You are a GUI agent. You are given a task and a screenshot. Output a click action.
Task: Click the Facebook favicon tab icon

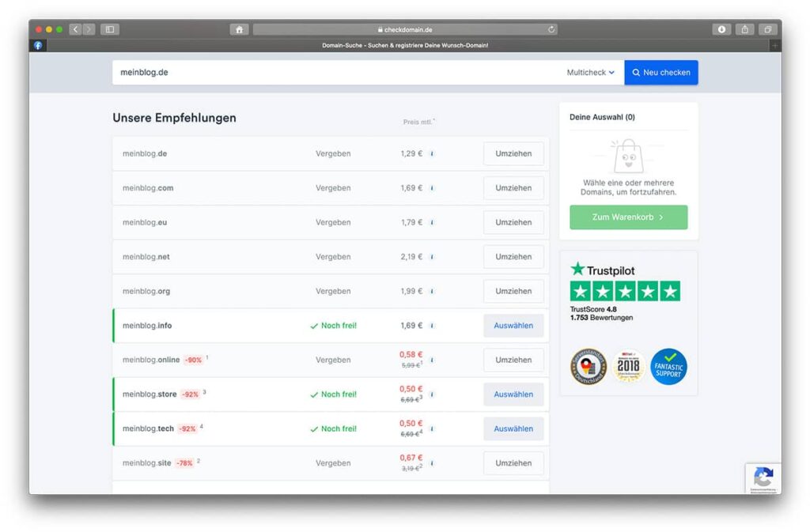click(38, 46)
